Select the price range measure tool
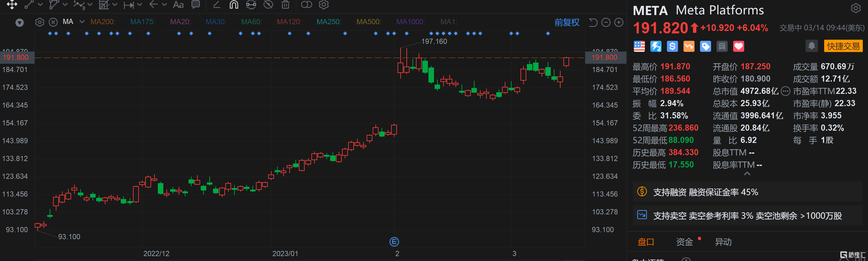The image size is (868, 261). click(128, 5)
